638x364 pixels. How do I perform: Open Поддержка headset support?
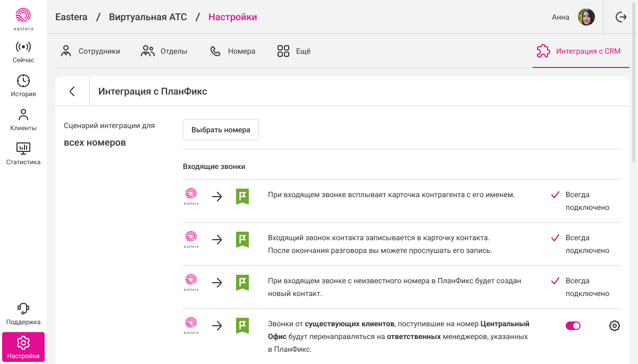pos(23,314)
